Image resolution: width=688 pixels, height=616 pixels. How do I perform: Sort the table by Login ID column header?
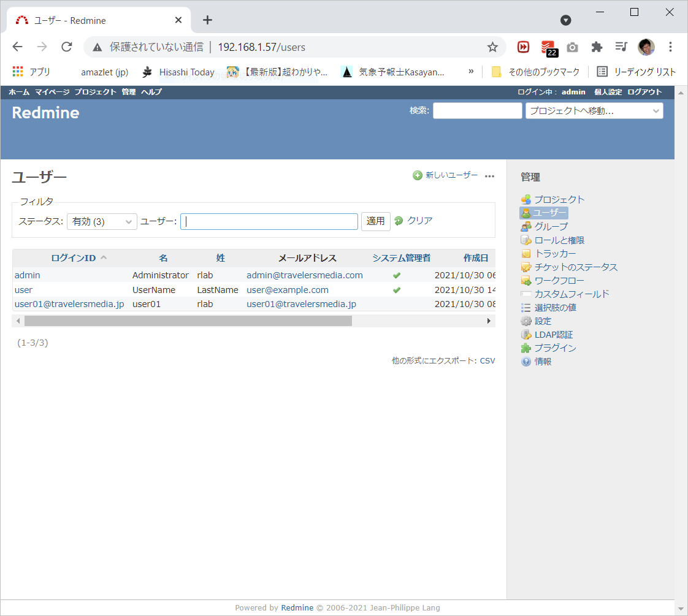74,258
